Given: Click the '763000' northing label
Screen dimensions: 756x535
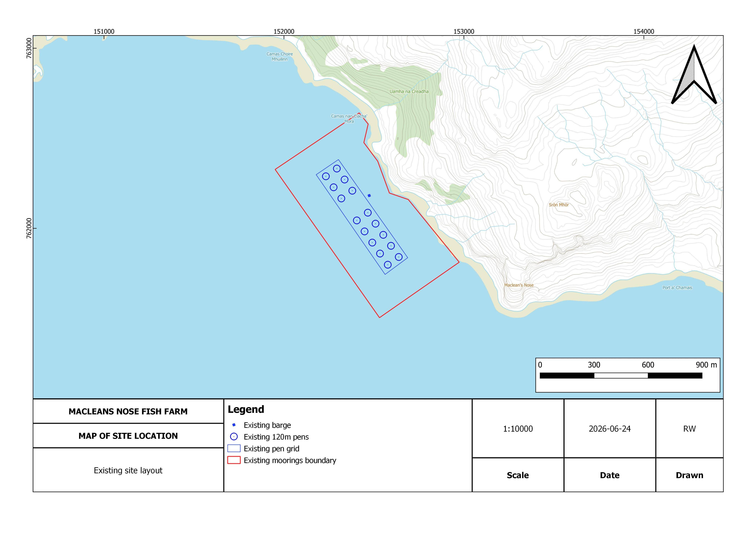Looking at the screenshot, I should coord(29,48).
